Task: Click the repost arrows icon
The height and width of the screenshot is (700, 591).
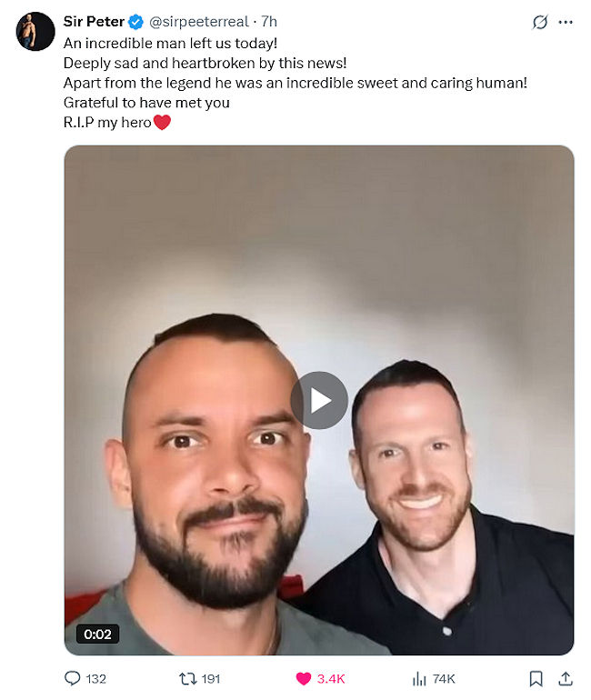Action: (x=188, y=679)
